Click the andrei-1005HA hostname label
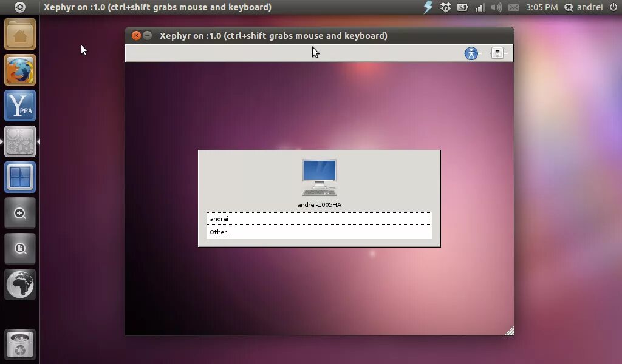The height and width of the screenshot is (364, 622). coord(320,205)
